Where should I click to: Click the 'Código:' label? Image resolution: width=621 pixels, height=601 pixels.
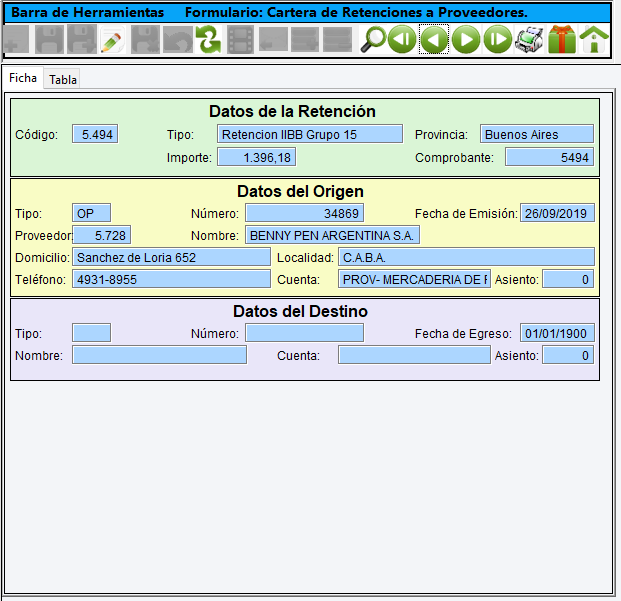[36, 135]
